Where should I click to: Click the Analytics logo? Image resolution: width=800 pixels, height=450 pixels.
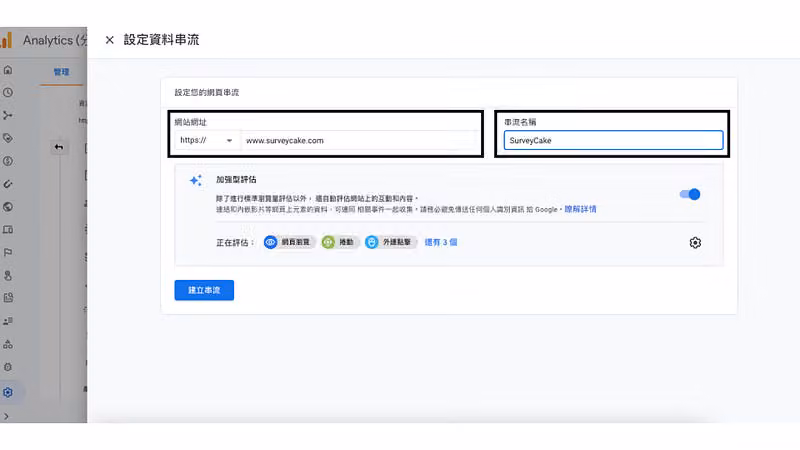coord(7,40)
